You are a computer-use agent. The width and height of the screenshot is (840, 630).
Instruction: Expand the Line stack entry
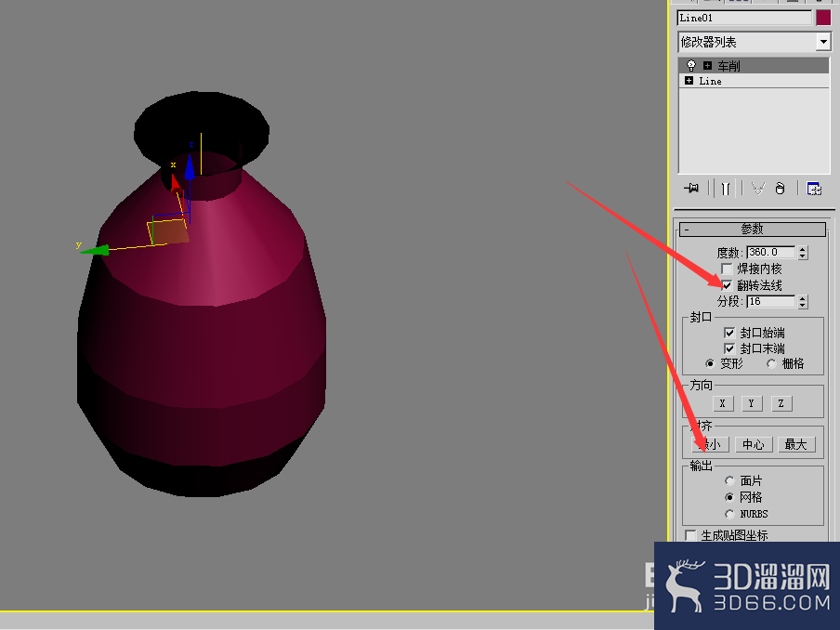pos(689,80)
